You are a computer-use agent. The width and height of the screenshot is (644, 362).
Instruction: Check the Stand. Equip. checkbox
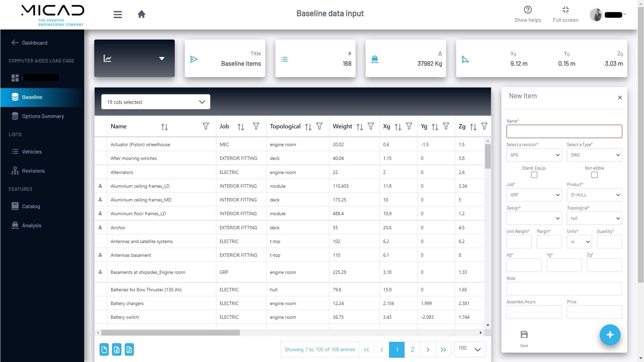click(534, 175)
